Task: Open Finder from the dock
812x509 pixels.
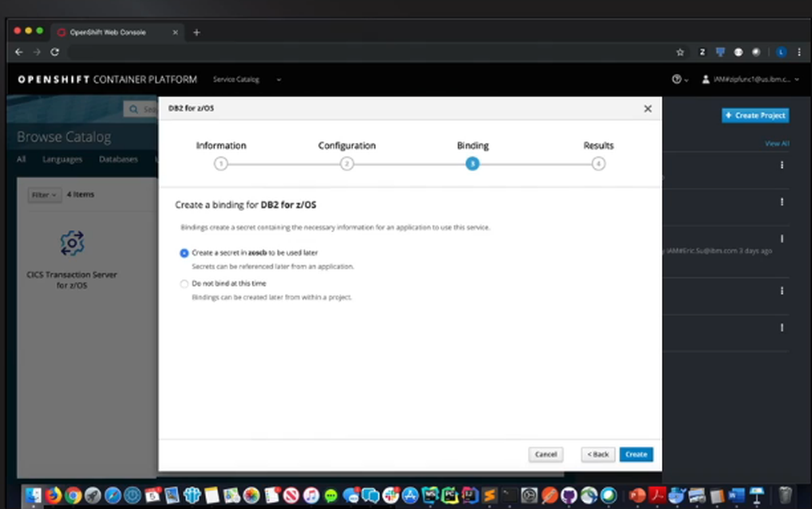Action: (x=33, y=495)
